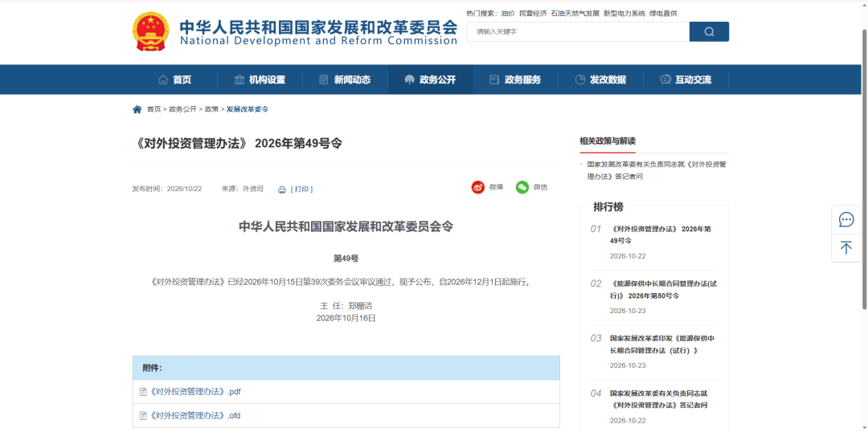Open ranking item 02 第50号令
Image resolution: width=868 pixels, height=432 pixels.
point(664,289)
